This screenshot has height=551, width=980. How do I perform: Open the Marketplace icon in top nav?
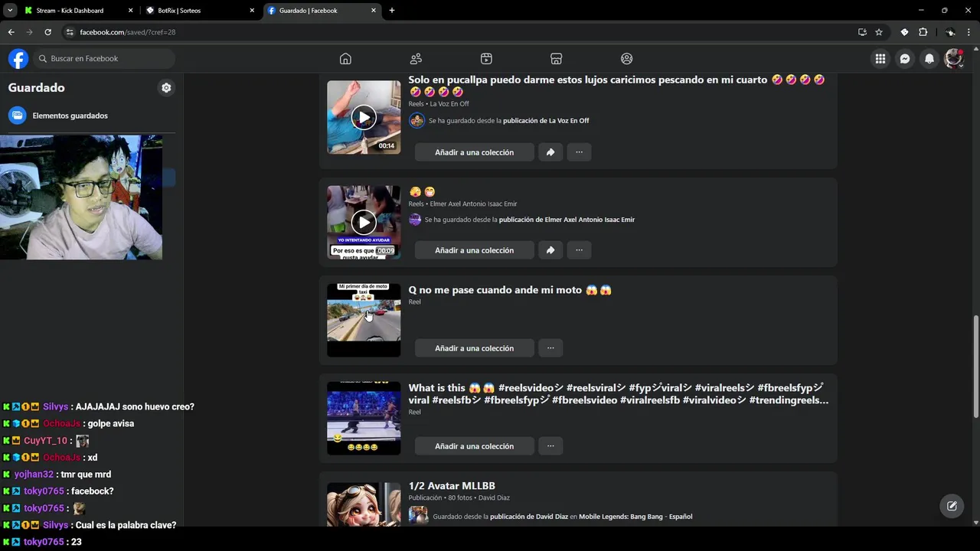point(557,59)
